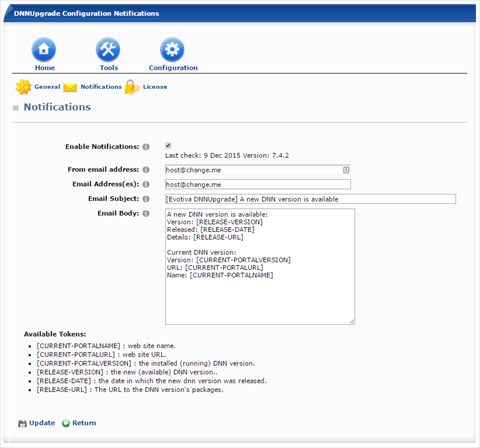The image size is (480, 448).
Task: Click icon inside From email address field
Action: (346, 170)
